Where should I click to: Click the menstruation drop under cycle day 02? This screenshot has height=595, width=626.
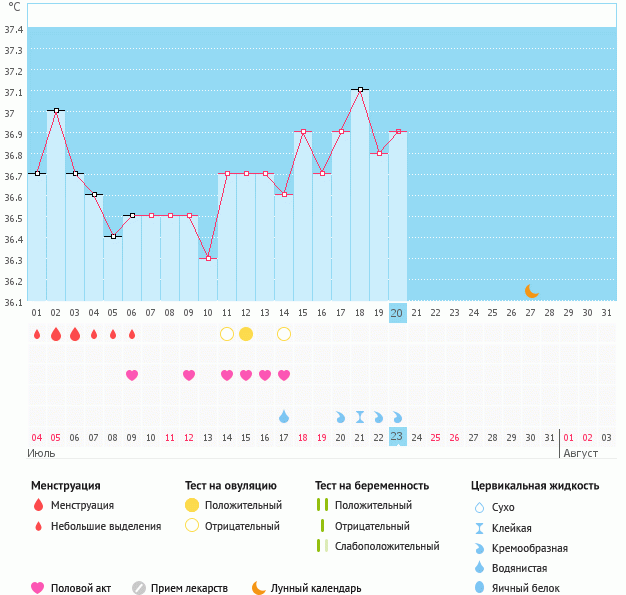[x=56, y=334]
